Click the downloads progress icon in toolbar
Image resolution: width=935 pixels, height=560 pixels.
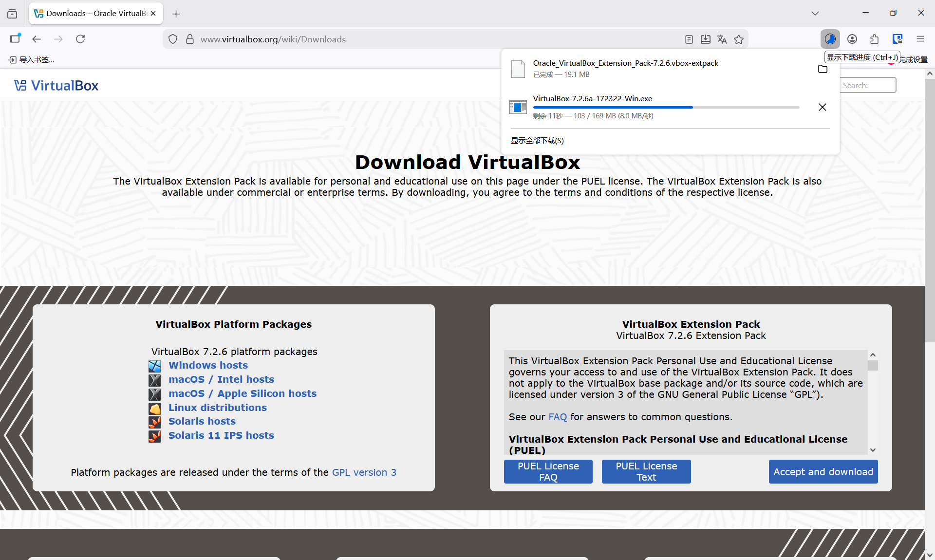click(x=830, y=39)
